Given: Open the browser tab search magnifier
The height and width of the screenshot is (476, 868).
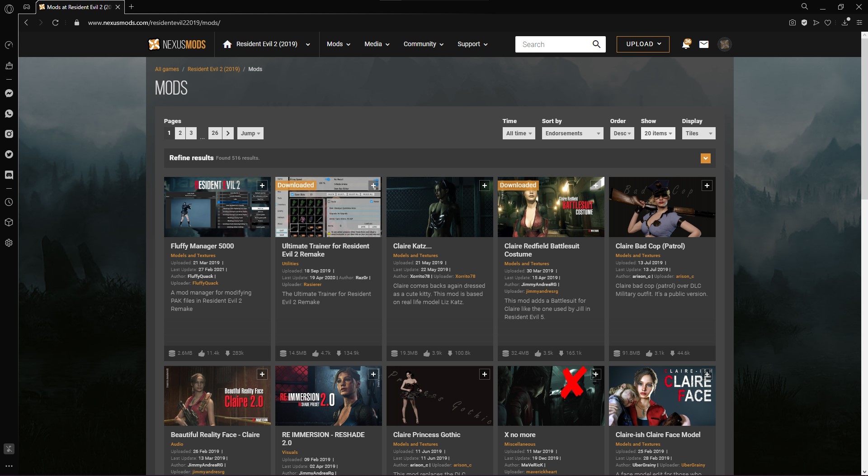Looking at the screenshot, I should (x=805, y=7).
